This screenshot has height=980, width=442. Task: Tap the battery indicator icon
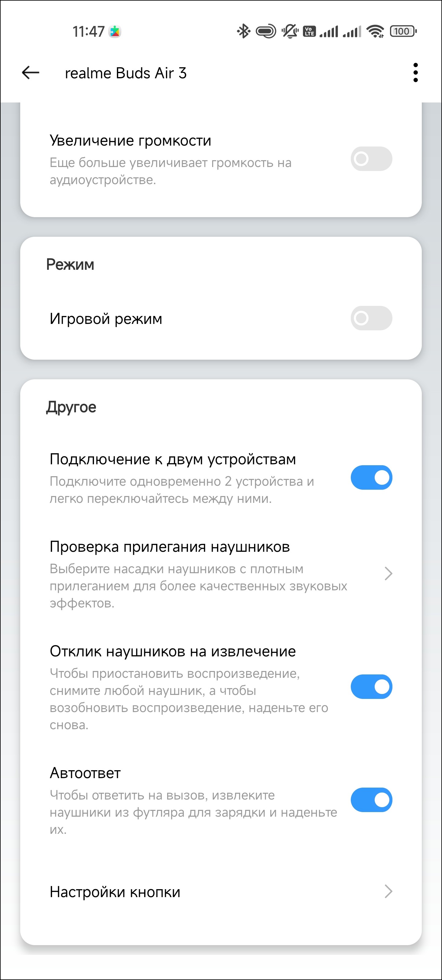pos(403,31)
